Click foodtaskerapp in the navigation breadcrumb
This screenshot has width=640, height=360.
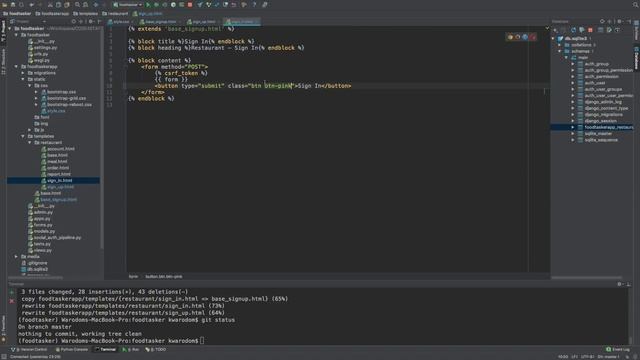52,13
